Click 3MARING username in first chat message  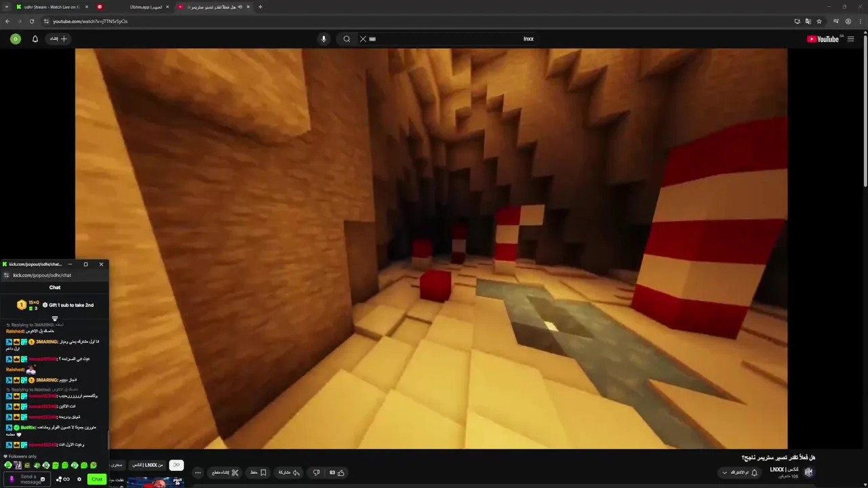pyautogui.click(x=46, y=342)
